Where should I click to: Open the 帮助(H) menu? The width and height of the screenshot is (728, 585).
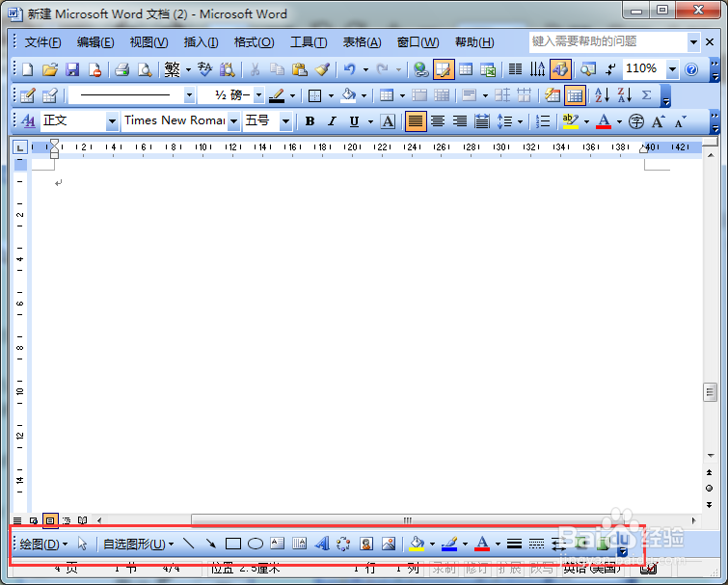pyautogui.click(x=474, y=42)
